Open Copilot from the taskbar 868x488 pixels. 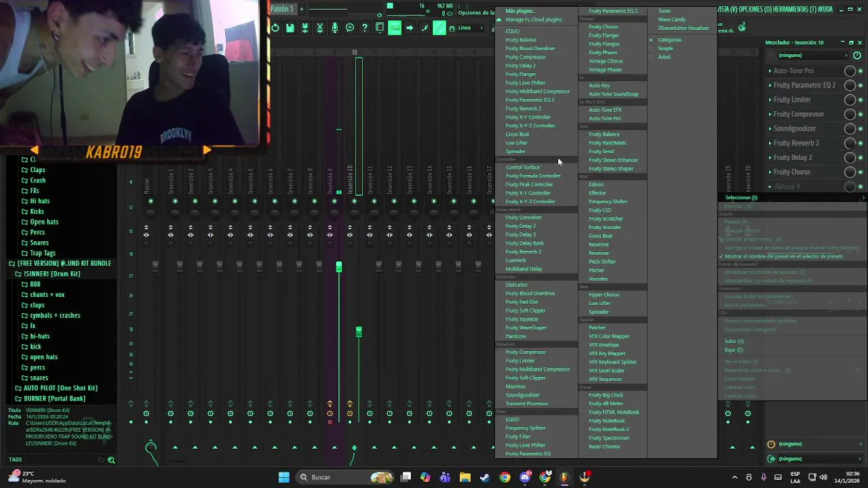click(425, 477)
